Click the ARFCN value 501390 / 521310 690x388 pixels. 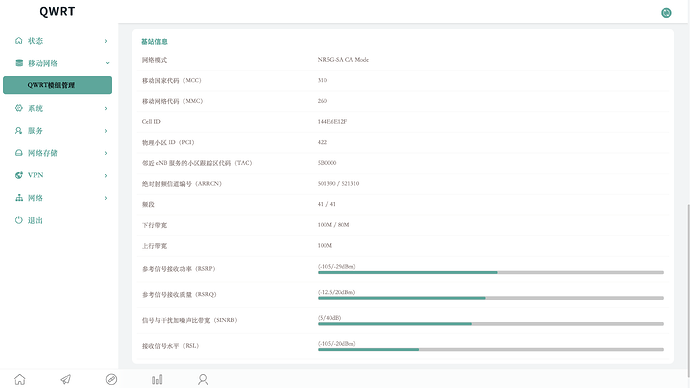point(338,183)
